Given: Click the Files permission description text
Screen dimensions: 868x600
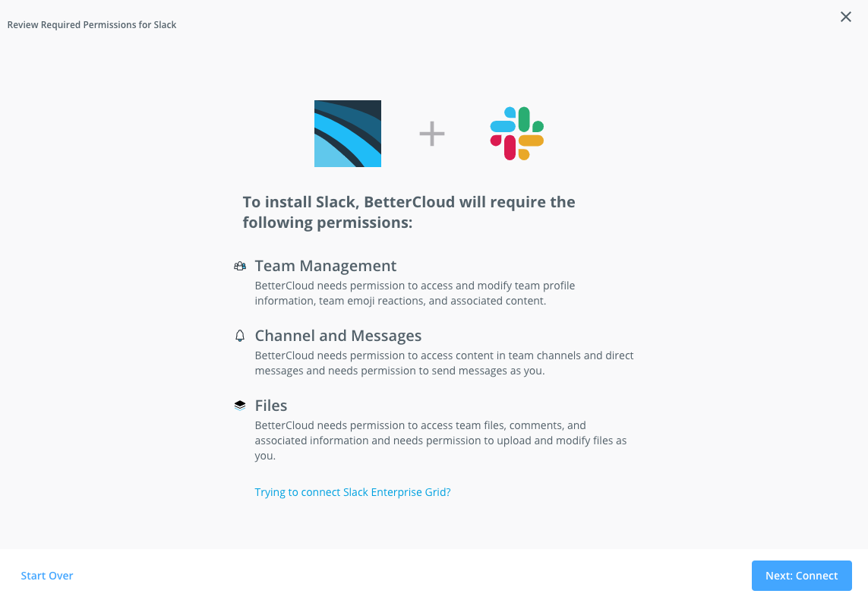Looking at the screenshot, I should (x=440, y=440).
